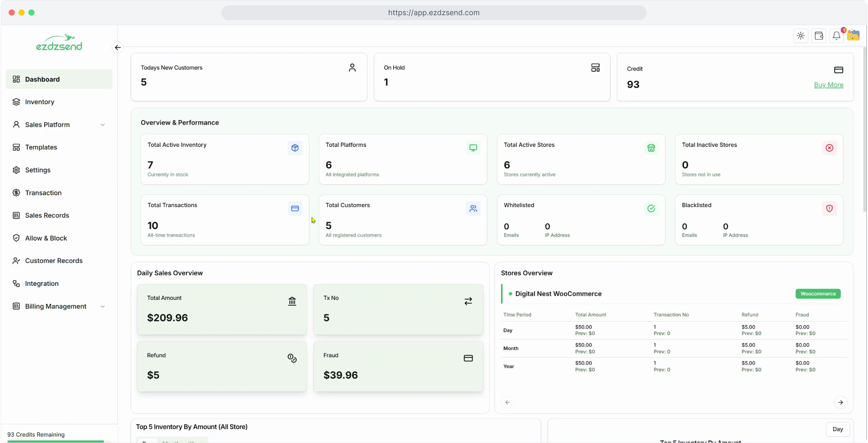Click the credits remaining progress bar
The image size is (868, 443).
57,441
